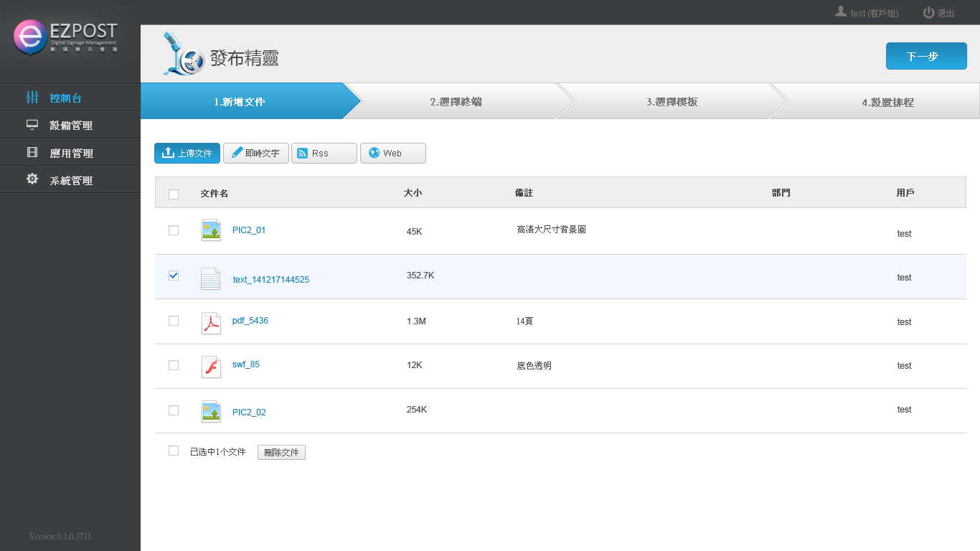The width and height of the screenshot is (980, 551).
Task: Click the 用戶 column header
Action: coord(905,193)
